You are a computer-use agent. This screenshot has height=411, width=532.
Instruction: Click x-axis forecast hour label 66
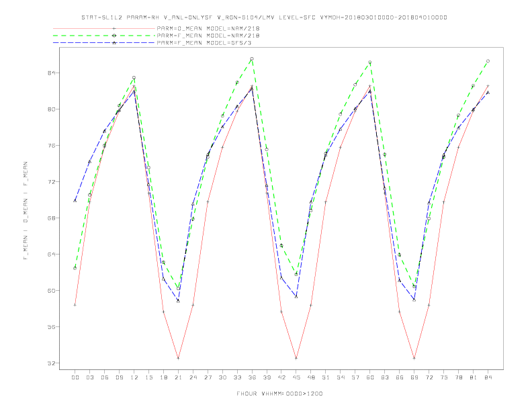click(x=400, y=377)
